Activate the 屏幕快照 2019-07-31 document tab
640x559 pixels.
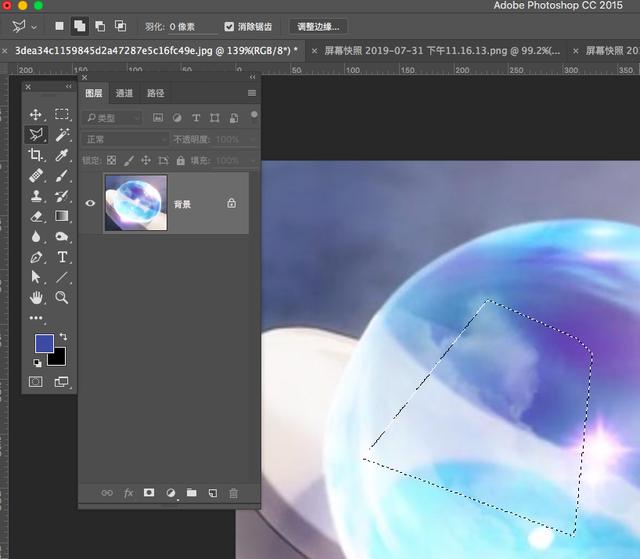point(442,51)
